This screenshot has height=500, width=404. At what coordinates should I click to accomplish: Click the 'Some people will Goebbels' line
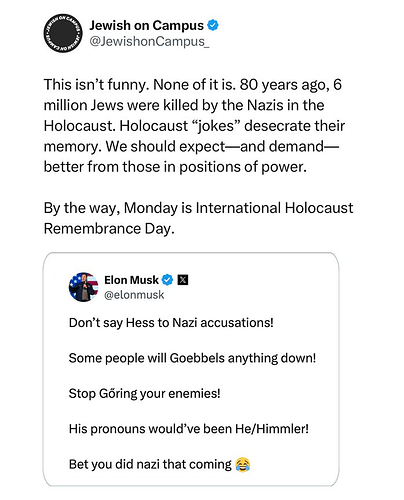(x=192, y=358)
